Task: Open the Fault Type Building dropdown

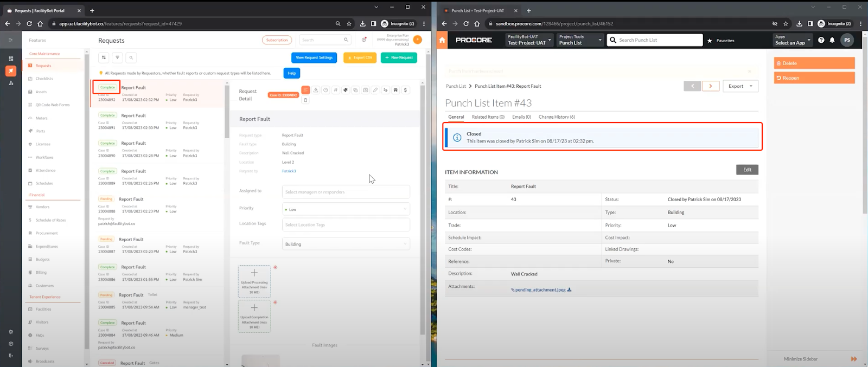Action: pyautogui.click(x=346, y=244)
